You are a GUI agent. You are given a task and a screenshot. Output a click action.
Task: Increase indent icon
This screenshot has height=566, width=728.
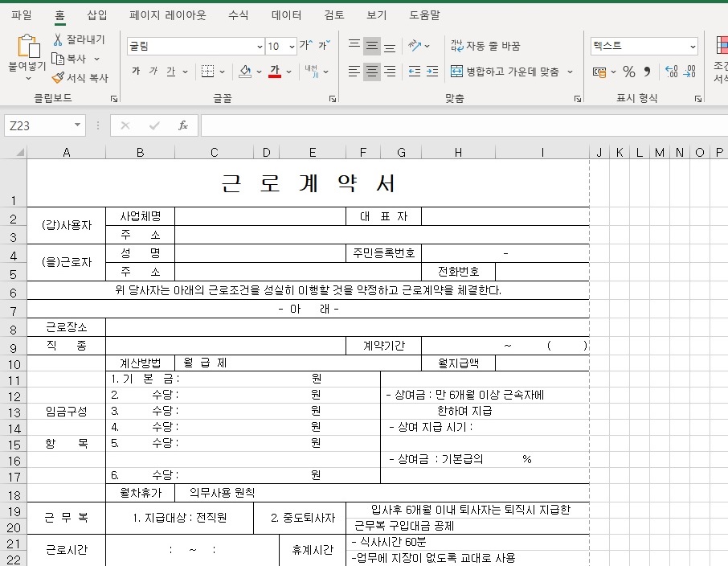click(x=431, y=71)
